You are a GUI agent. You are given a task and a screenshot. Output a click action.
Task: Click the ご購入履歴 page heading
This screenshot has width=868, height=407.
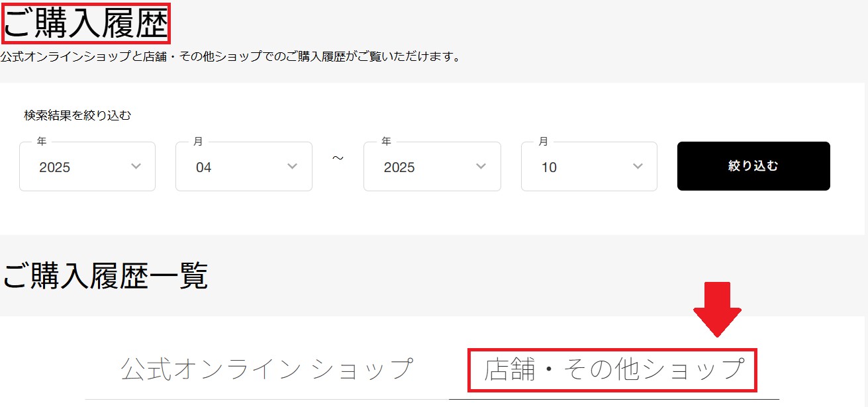pos(86,24)
